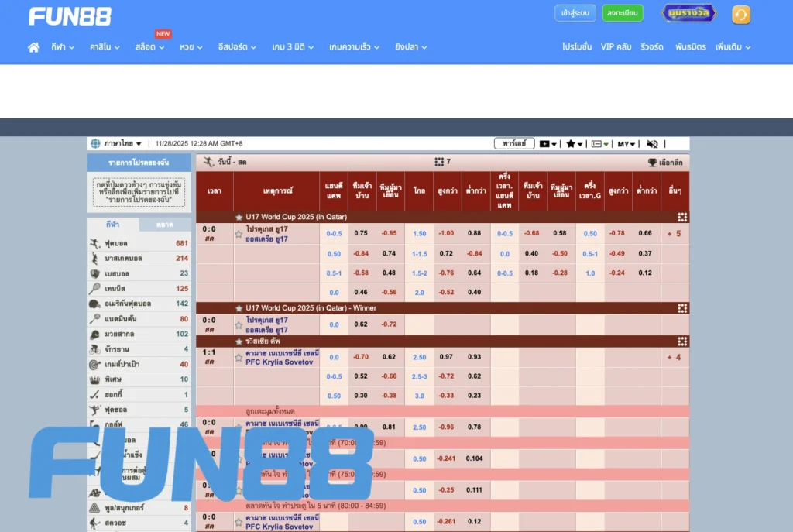Star the Portugal U17 match as favorite
The image size is (793, 532).
239,234
